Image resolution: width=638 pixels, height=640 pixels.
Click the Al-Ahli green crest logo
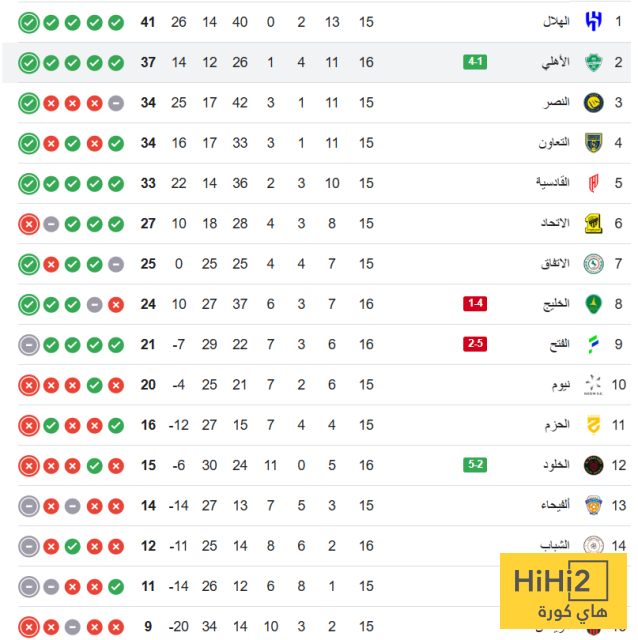click(x=594, y=62)
